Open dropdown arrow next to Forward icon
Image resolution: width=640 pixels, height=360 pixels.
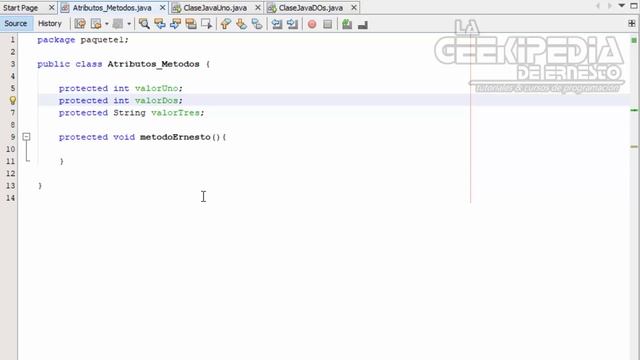click(x=129, y=24)
